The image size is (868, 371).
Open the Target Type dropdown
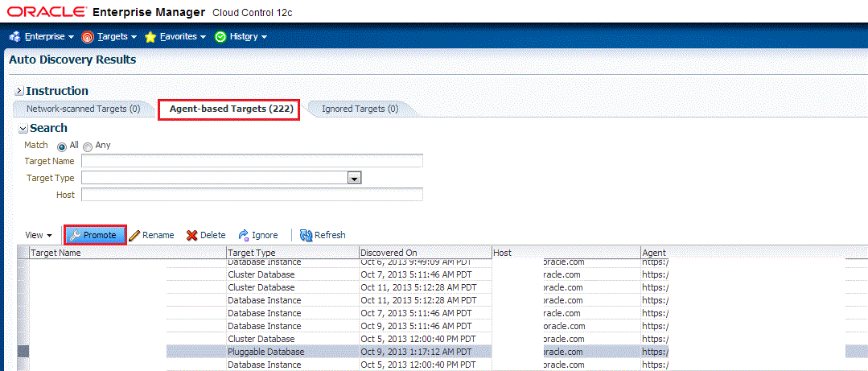pyautogui.click(x=354, y=178)
